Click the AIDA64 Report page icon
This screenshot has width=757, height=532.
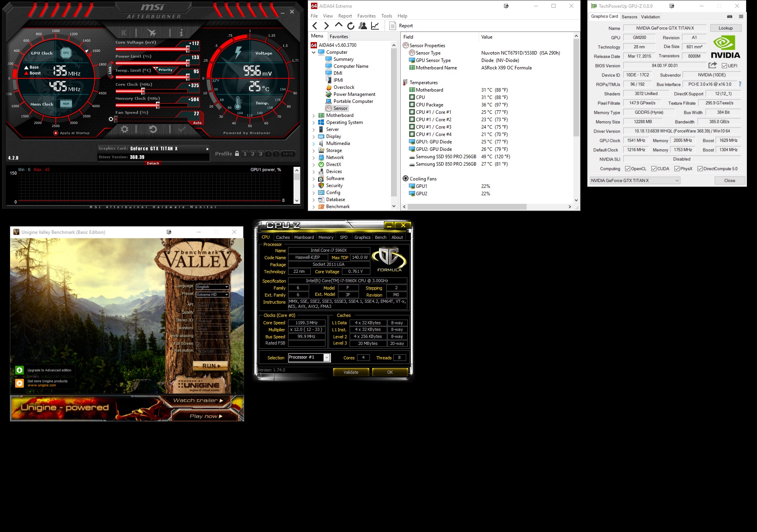coord(393,26)
